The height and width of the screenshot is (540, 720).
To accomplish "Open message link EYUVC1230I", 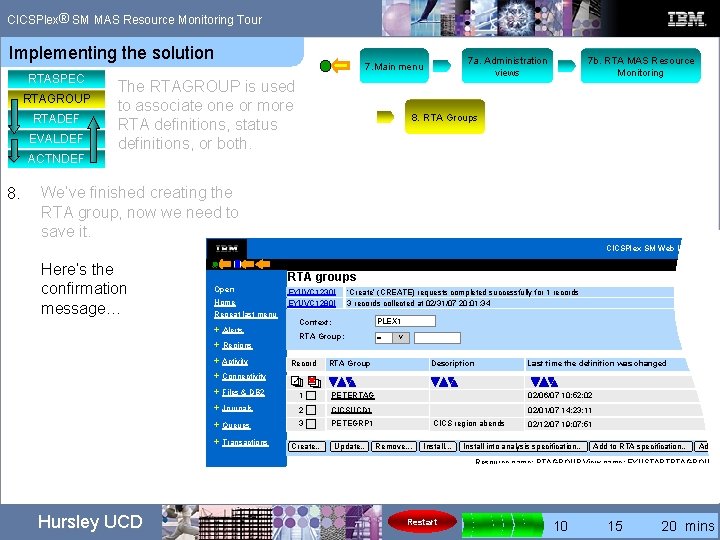I will tap(311, 292).
